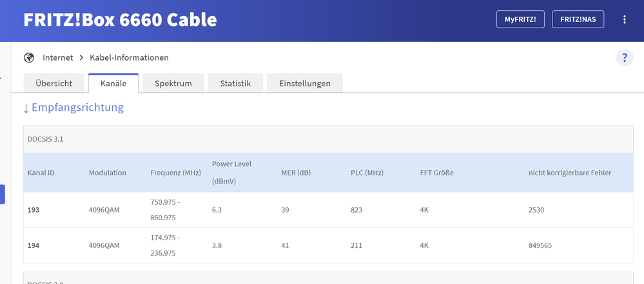644x284 pixels.
Task: Click the nicht korrigierbare Fehler header
Action: pyautogui.click(x=569, y=173)
